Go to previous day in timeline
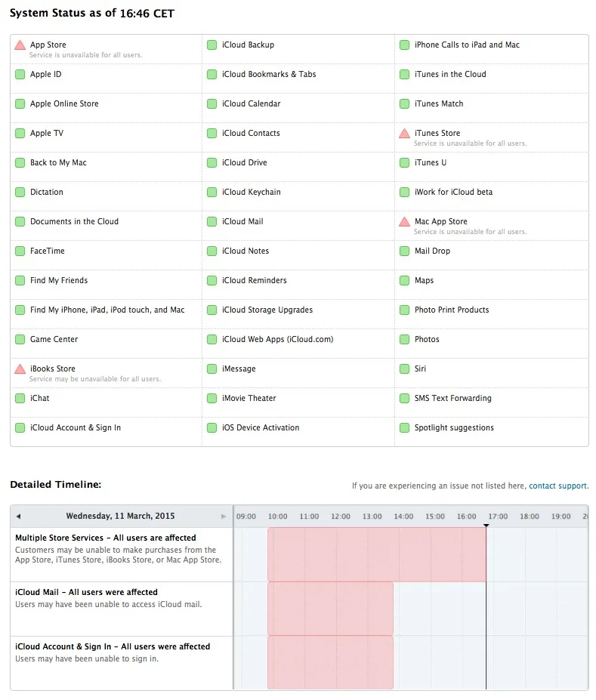The width and height of the screenshot is (596, 700). click(x=18, y=517)
